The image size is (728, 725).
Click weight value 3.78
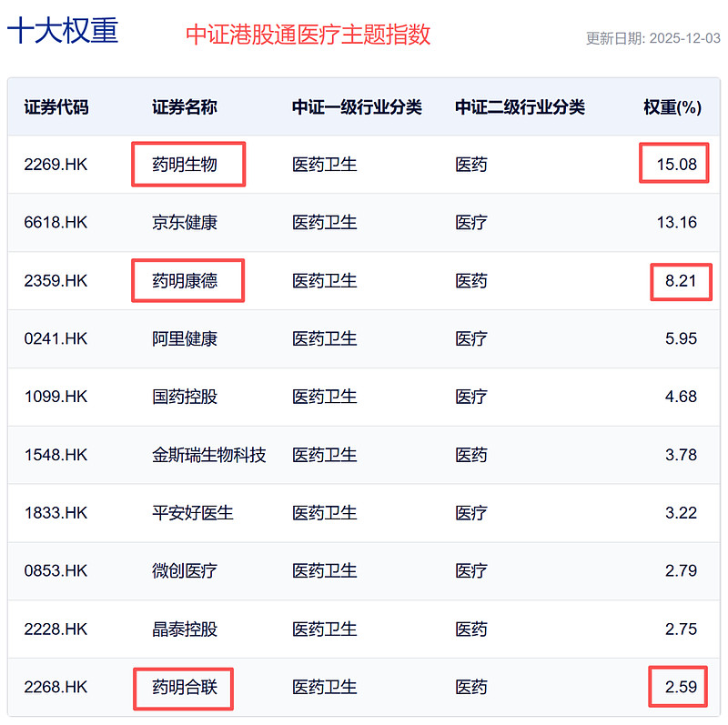tap(681, 455)
